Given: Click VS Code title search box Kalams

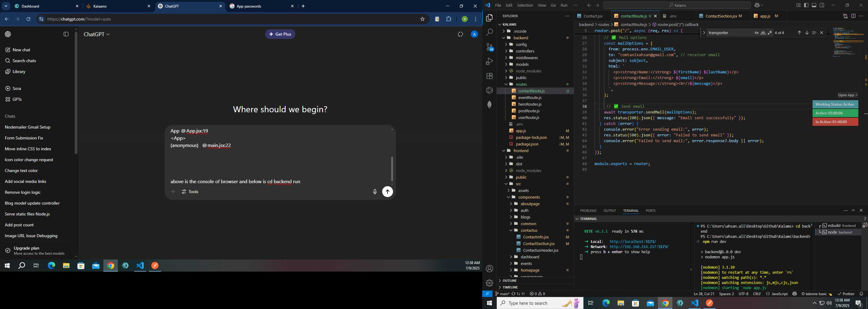Looking at the screenshot, I should point(677,5).
